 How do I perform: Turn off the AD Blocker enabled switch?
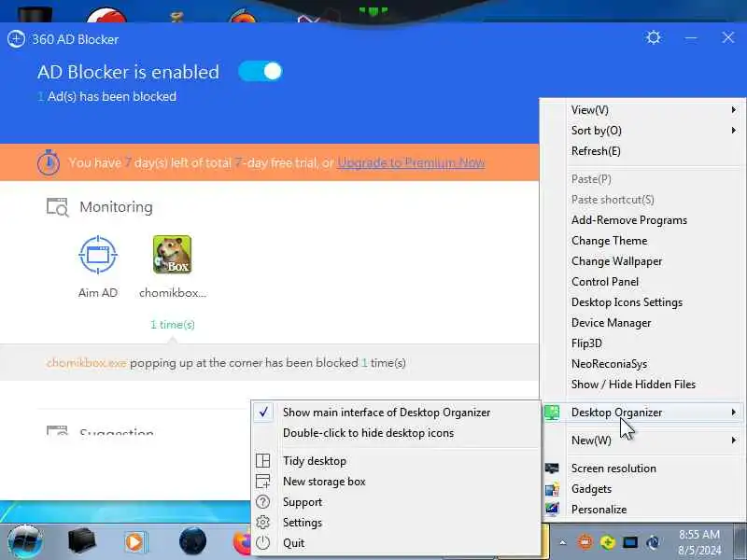pyautogui.click(x=261, y=72)
